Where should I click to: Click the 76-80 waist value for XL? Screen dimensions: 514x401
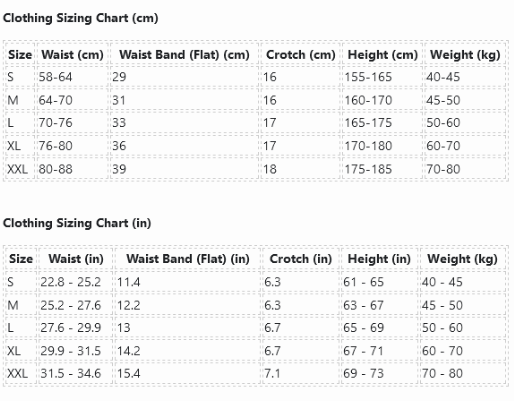55,146
